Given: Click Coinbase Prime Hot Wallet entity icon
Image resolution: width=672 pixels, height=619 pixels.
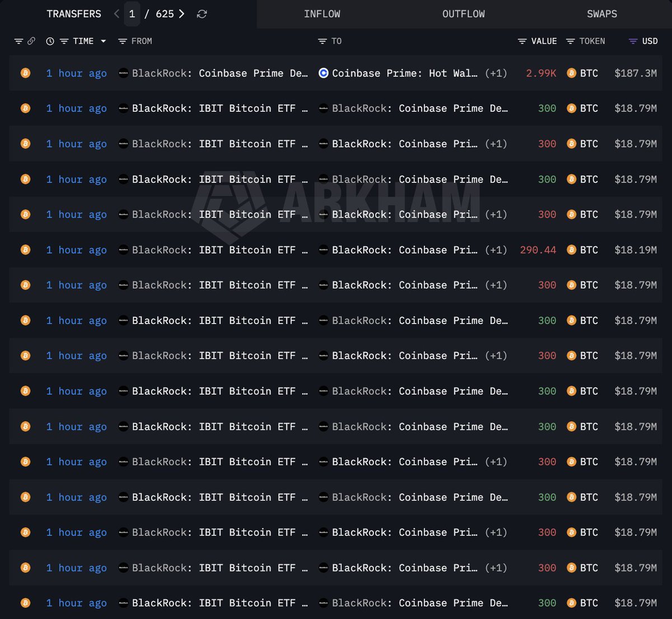Looking at the screenshot, I should (323, 73).
